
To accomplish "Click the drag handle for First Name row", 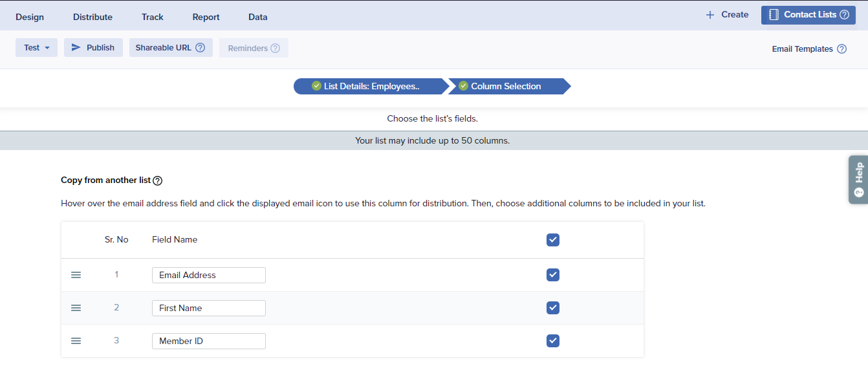I will 76,308.
